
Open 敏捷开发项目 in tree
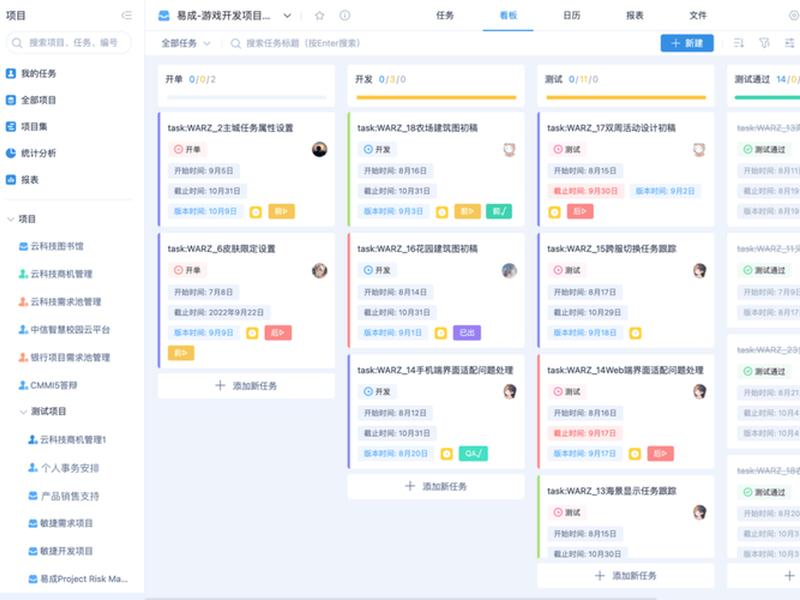(61, 551)
